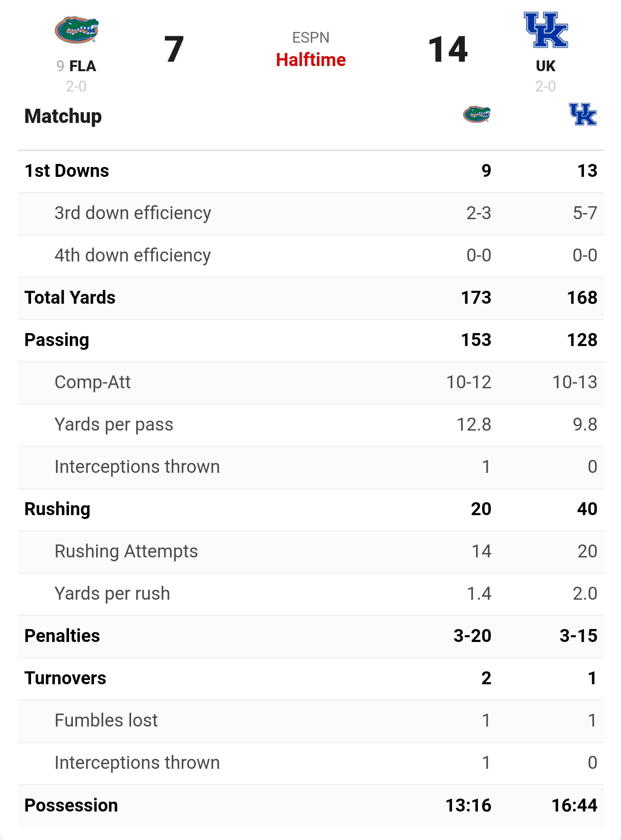
Task: Tap Kentucky's score of 14
Action: tap(448, 49)
